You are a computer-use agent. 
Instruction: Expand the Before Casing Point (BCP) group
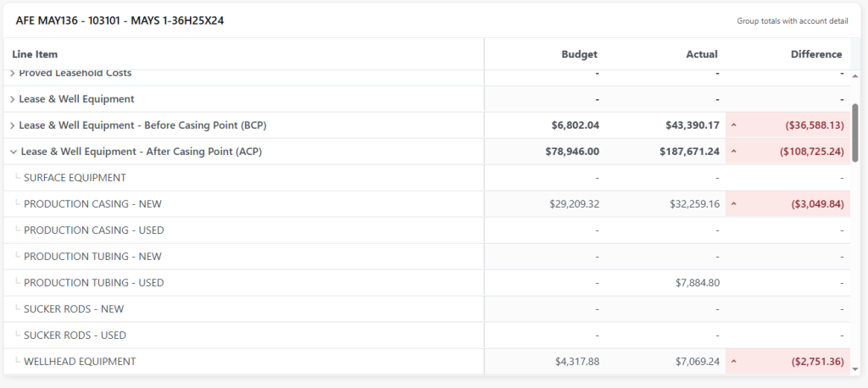(13, 125)
